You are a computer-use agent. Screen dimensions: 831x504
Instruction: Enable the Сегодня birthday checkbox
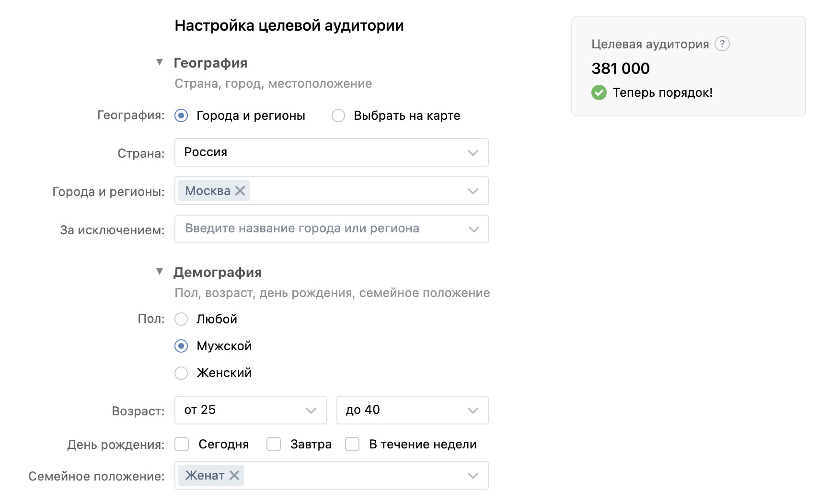[x=182, y=444]
